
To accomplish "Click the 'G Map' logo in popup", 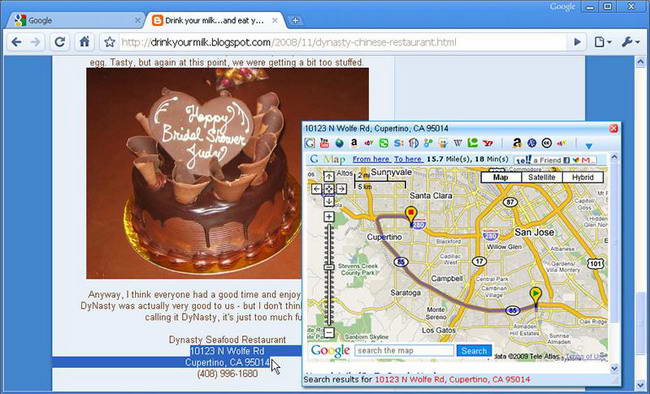I will [327, 159].
